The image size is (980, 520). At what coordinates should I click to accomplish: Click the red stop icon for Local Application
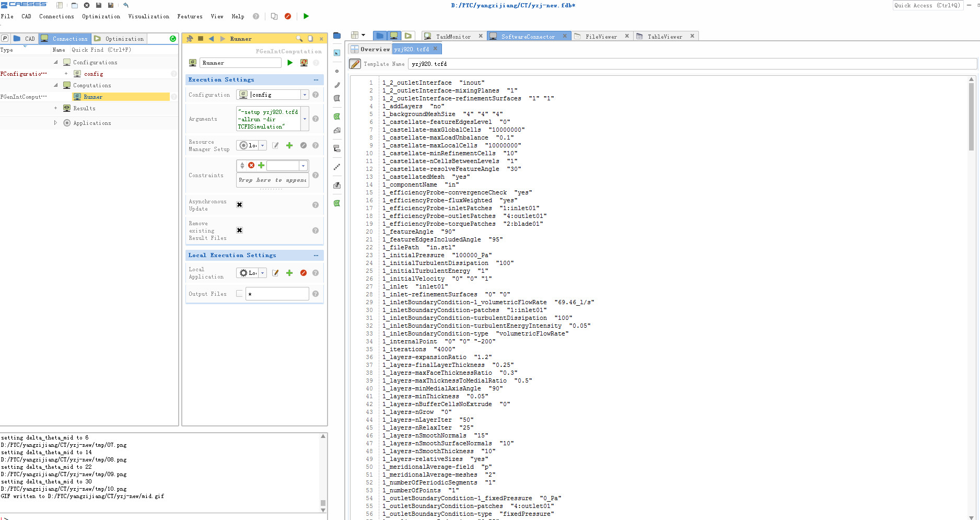pyautogui.click(x=304, y=273)
